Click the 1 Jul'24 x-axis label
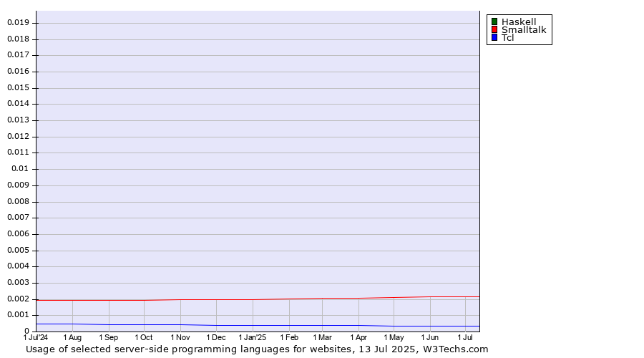644x358 pixels. point(36,337)
